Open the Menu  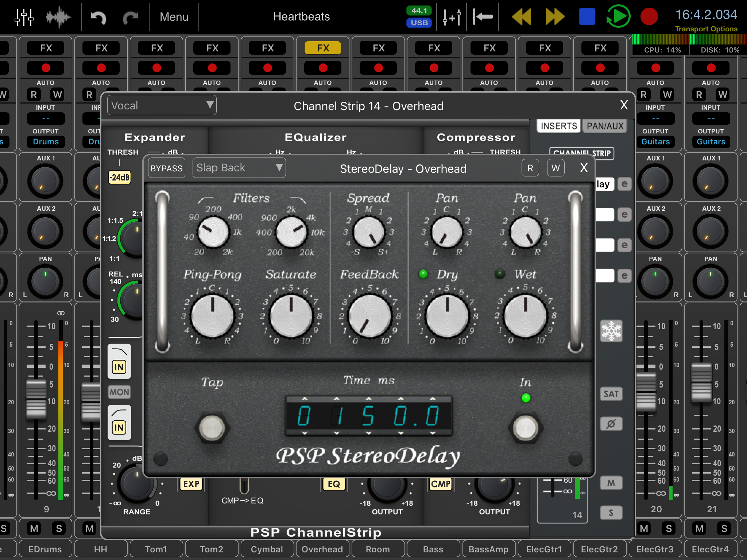coord(174,17)
